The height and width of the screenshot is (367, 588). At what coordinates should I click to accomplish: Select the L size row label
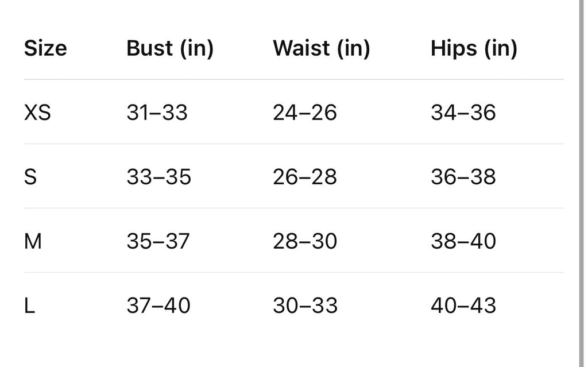(x=29, y=306)
